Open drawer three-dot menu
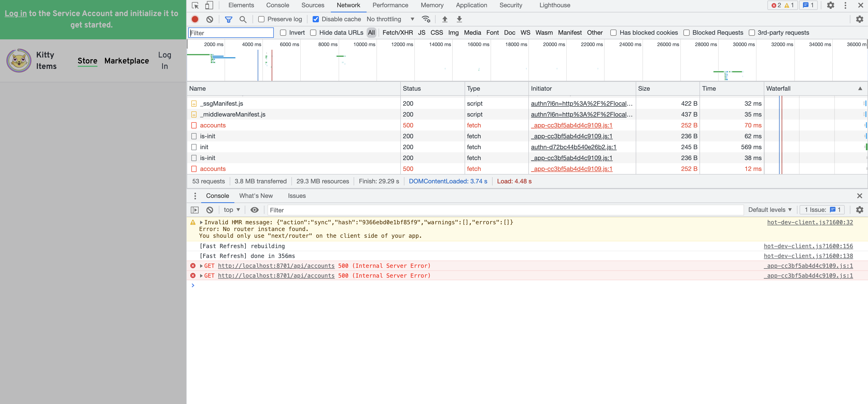This screenshot has height=404, width=868. pyautogui.click(x=195, y=196)
